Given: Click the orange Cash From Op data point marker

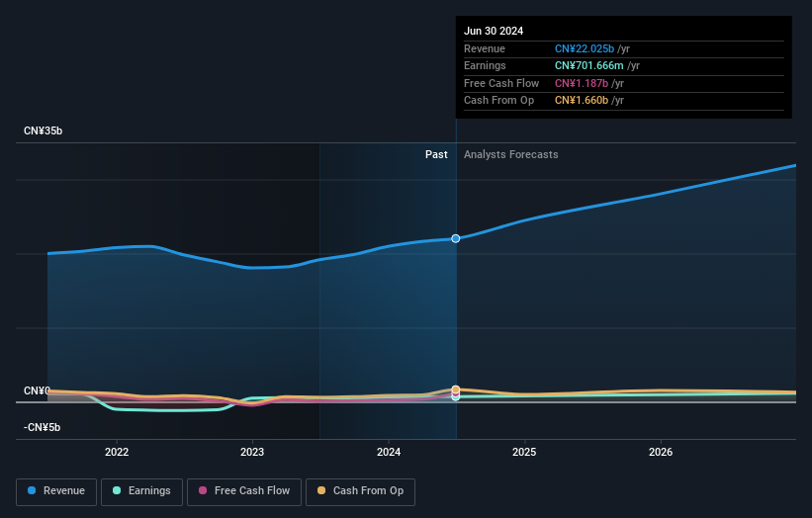Looking at the screenshot, I should (456, 389).
